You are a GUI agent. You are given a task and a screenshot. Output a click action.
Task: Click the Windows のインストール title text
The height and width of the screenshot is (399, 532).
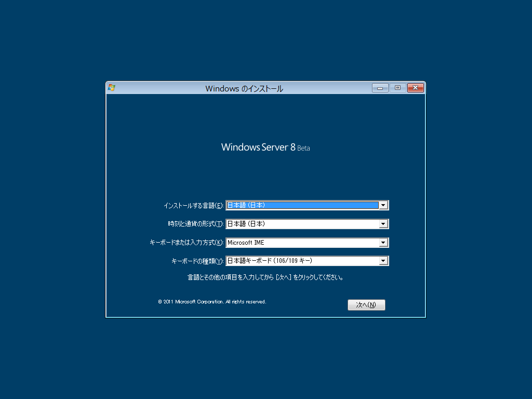click(x=244, y=88)
